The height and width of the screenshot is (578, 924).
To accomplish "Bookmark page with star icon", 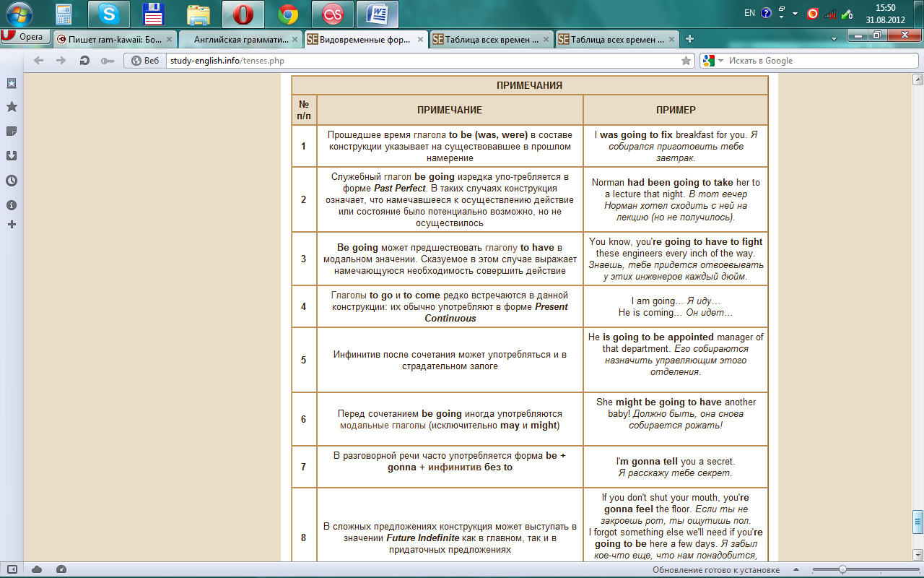I will (686, 61).
